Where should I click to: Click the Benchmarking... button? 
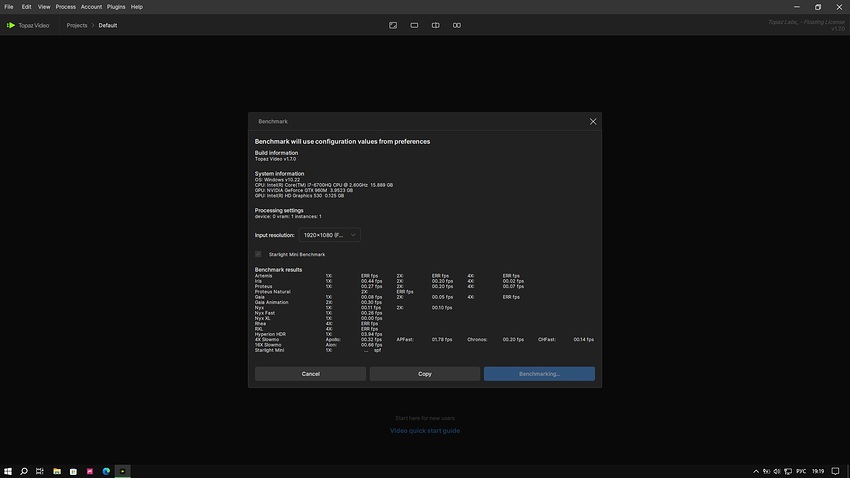pos(539,374)
